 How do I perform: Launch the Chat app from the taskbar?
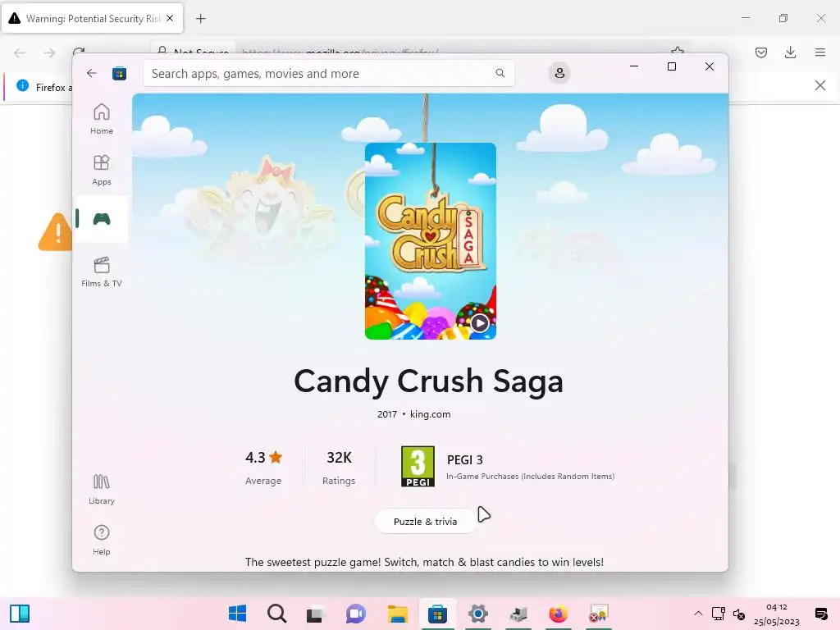click(x=356, y=614)
